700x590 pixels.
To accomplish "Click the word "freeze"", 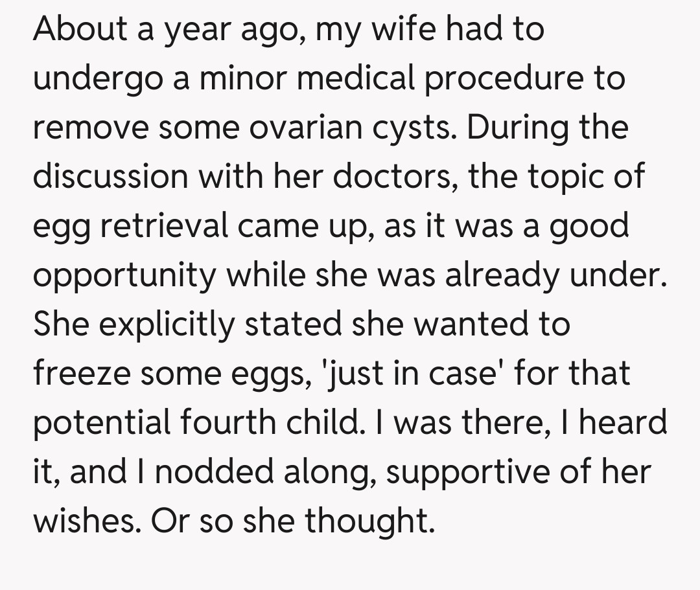I will pos(81,373).
